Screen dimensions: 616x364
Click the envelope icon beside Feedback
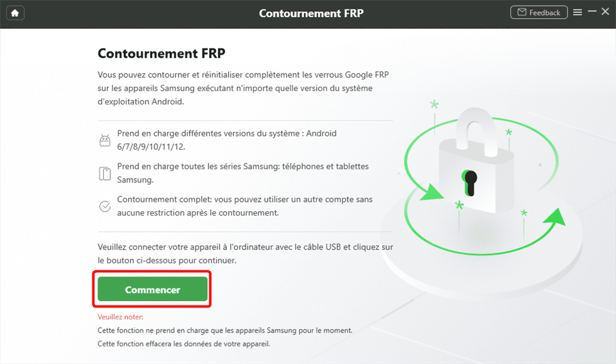(522, 13)
